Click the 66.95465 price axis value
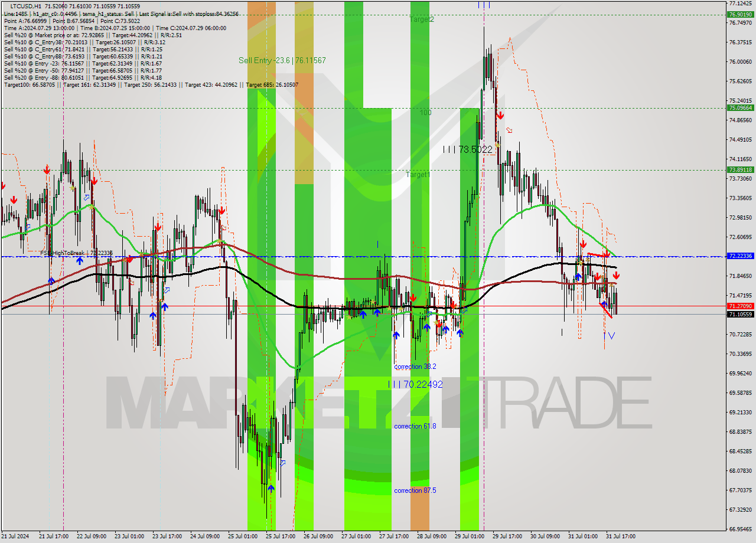 [741, 529]
